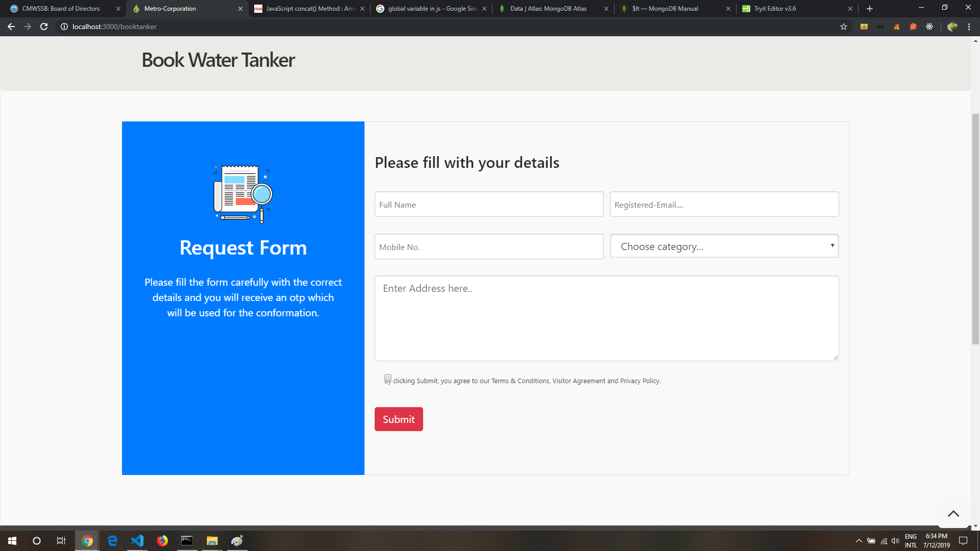This screenshot has width=980, height=551.
Task: Open Cortana search circle in taskbar
Action: [37, 541]
